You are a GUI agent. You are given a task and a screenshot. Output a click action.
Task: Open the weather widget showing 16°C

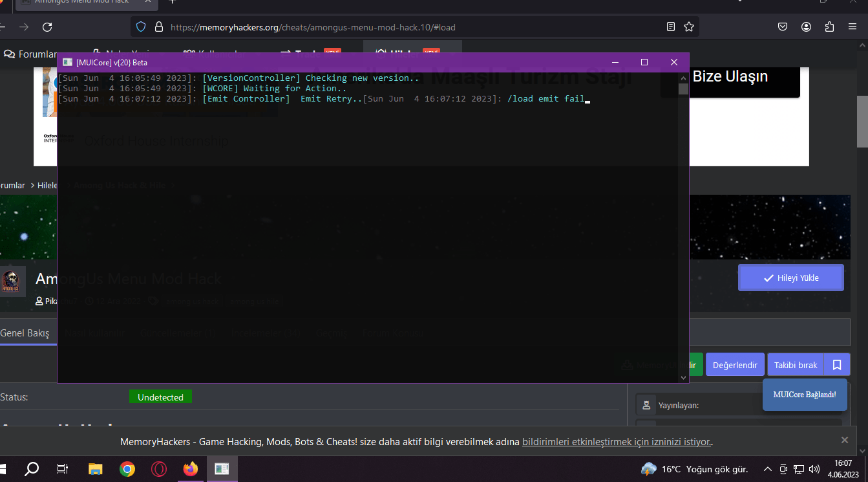(695, 469)
